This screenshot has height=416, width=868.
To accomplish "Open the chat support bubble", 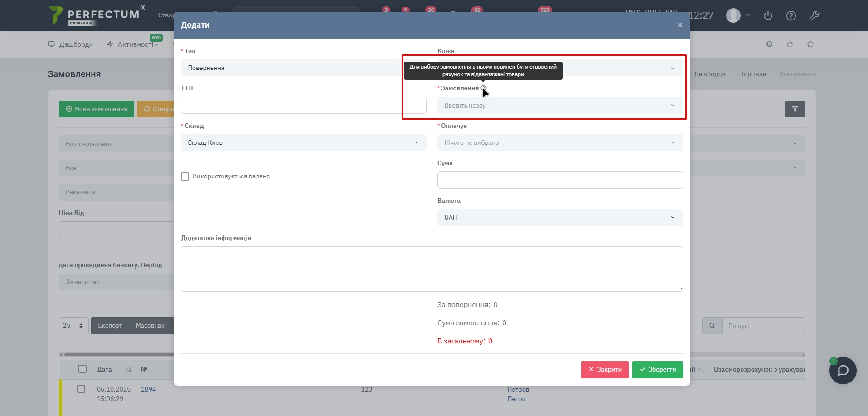I will click(843, 371).
